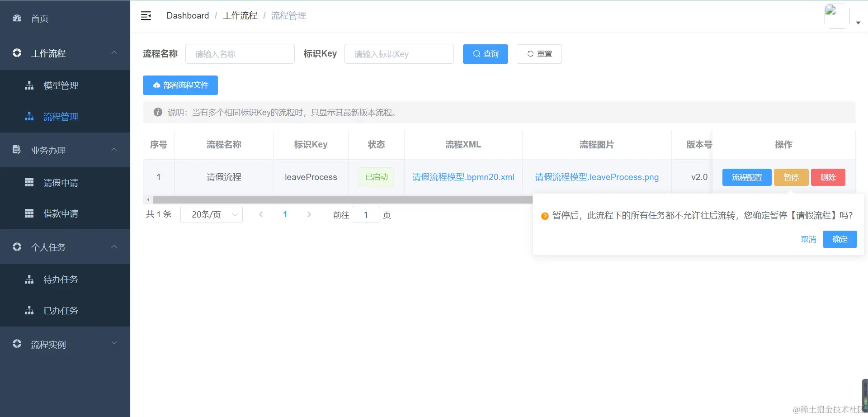The width and height of the screenshot is (868, 417).
Task: Click the orange 暂停 button
Action: pyautogui.click(x=791, y=177)
